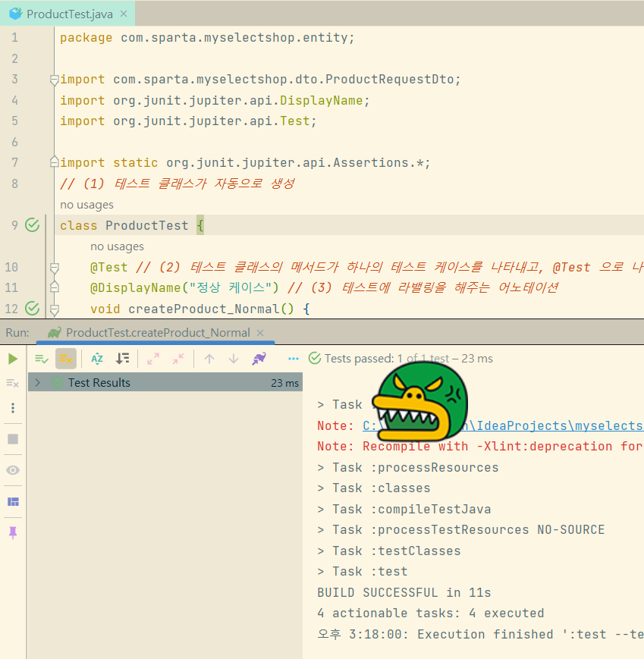Image resolution: width=644 pixels, height=659 pixels.
Task: Close the ProductTest.java editor tab
Action: coord(124,14)
